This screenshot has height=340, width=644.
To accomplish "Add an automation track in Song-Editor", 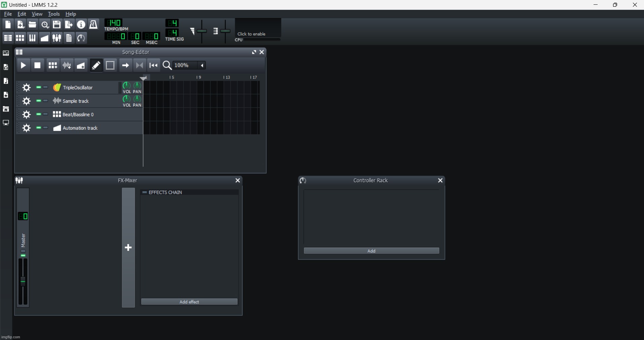I will point(81,65).
